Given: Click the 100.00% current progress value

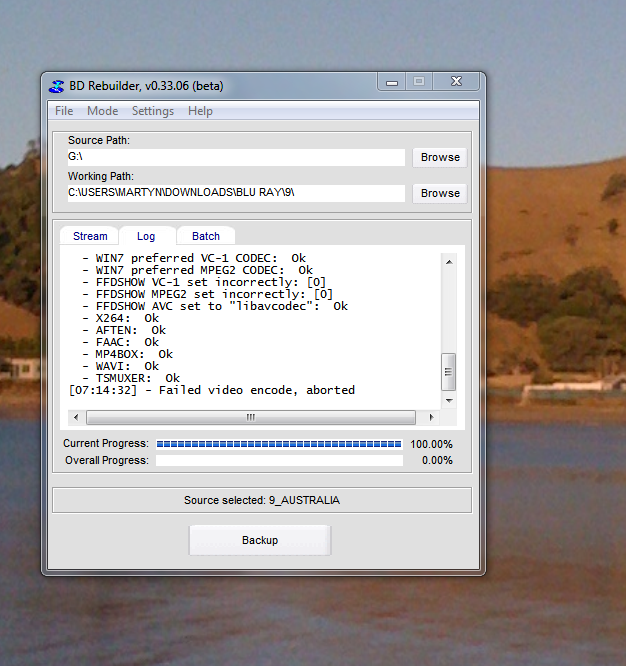Looking at the screenshot, I should click(431, 444).
